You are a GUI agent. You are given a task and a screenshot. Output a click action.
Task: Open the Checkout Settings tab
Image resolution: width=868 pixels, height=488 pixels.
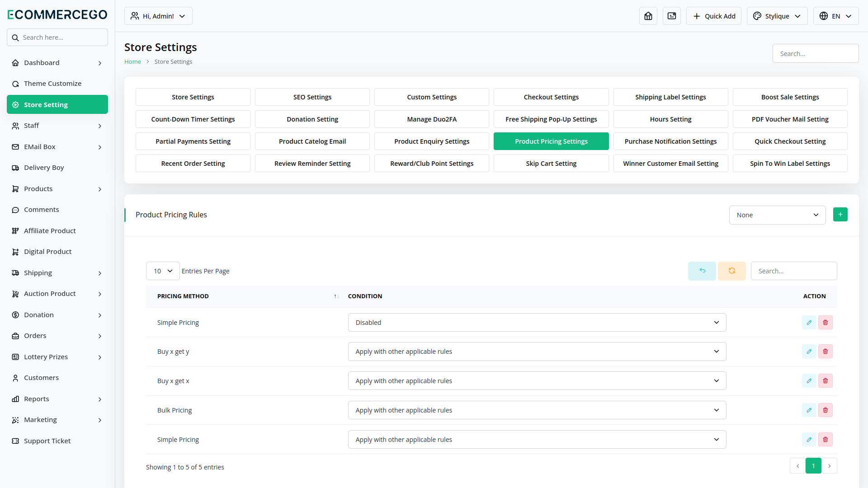click(551, 97)
